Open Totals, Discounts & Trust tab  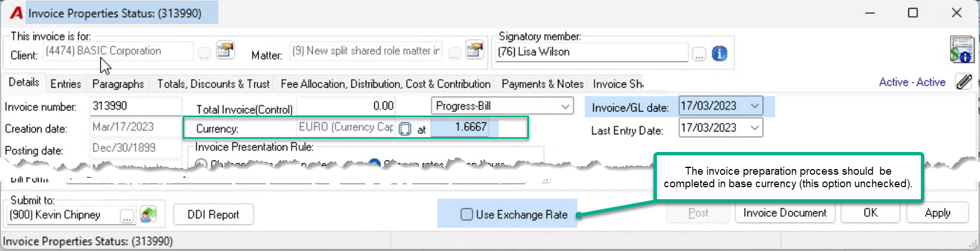(213, 84)
